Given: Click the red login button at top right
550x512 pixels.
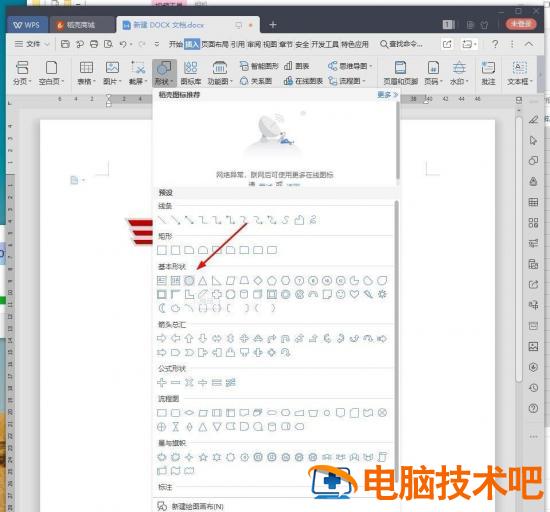Looking at the screenshot, I should (521, 24).
